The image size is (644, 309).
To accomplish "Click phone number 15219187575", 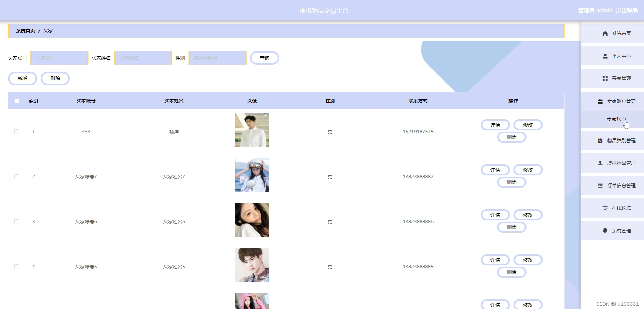I will coord(418,132).
